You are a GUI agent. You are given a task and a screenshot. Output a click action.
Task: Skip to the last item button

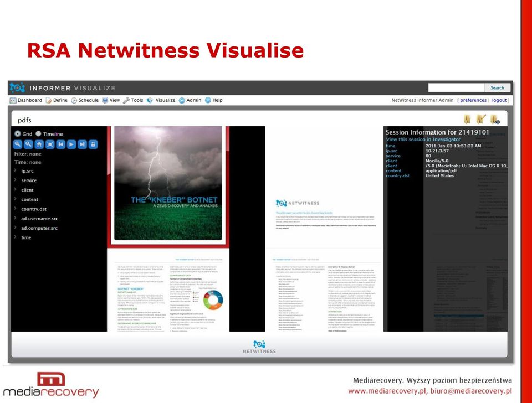(x=82, y=144)
